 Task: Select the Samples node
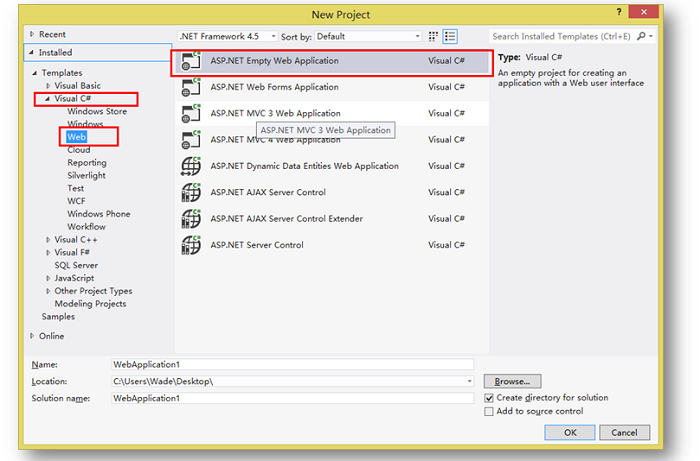click(58, 317)
